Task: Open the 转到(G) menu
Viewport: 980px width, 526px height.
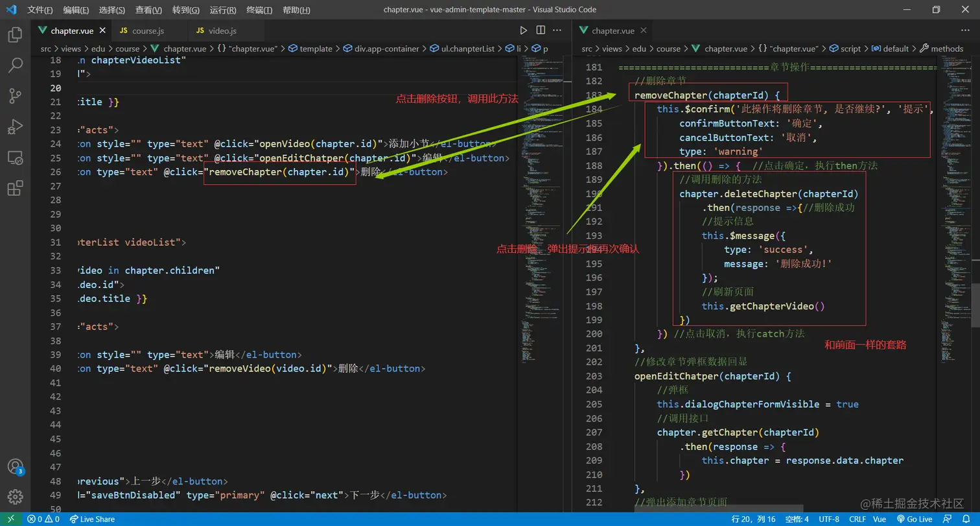Action: point(186,10)
